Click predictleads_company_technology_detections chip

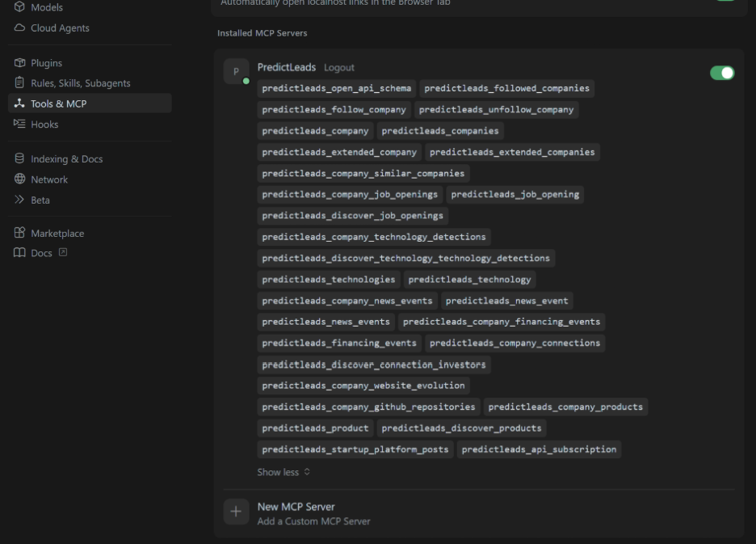(374, 237)
